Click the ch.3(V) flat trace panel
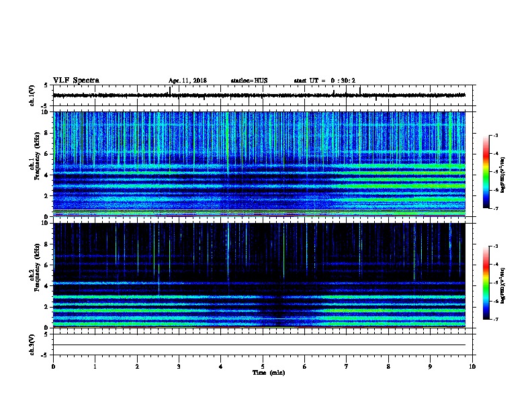532x411 pixels. coord(263,345)
